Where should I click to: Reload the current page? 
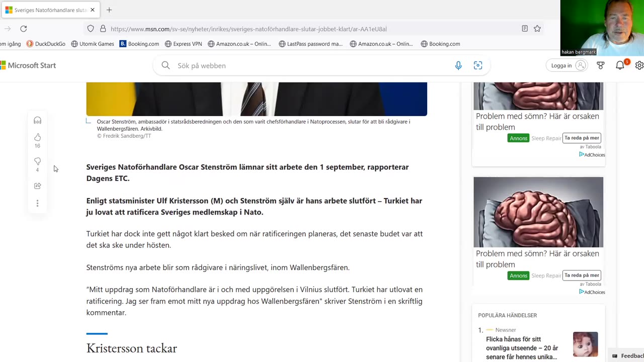[24, 29]
